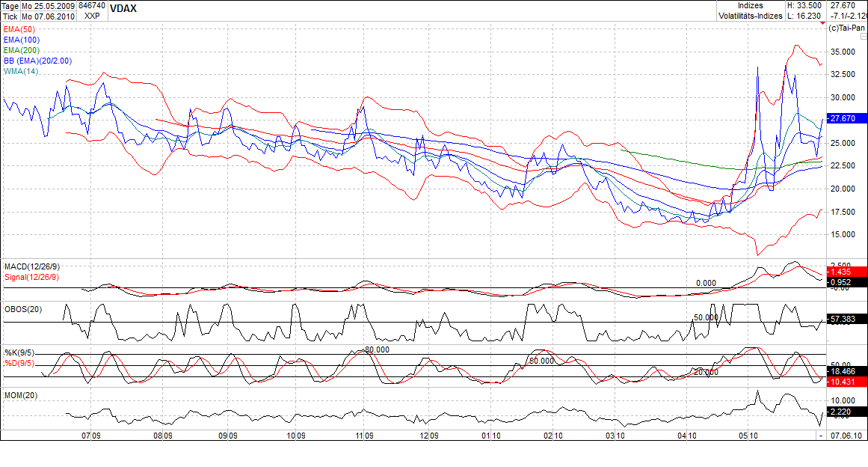The image size is (868, 467).
Task: Click the '08 09' date axis label
Action: [x=163, y=436]
